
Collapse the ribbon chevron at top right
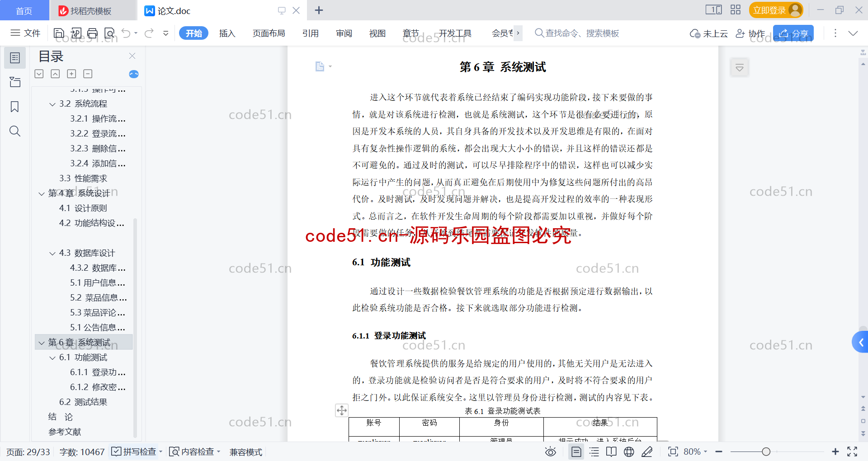click(x=853, y=33)
